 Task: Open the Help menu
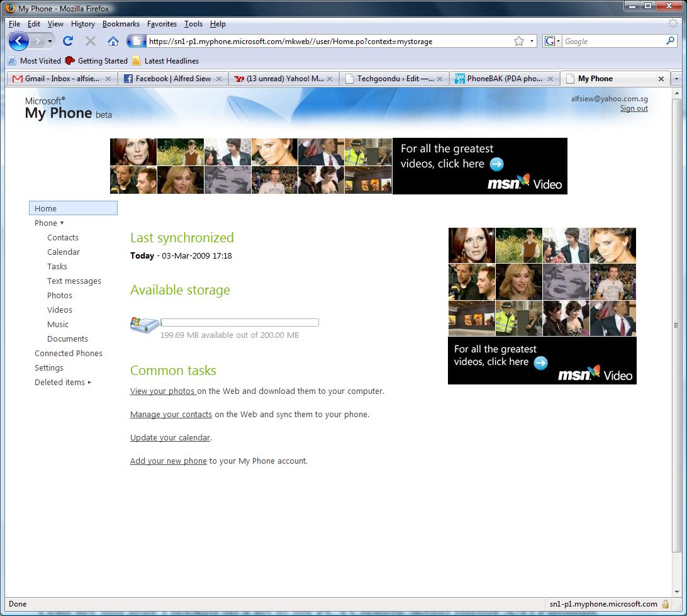pos(218,24)
